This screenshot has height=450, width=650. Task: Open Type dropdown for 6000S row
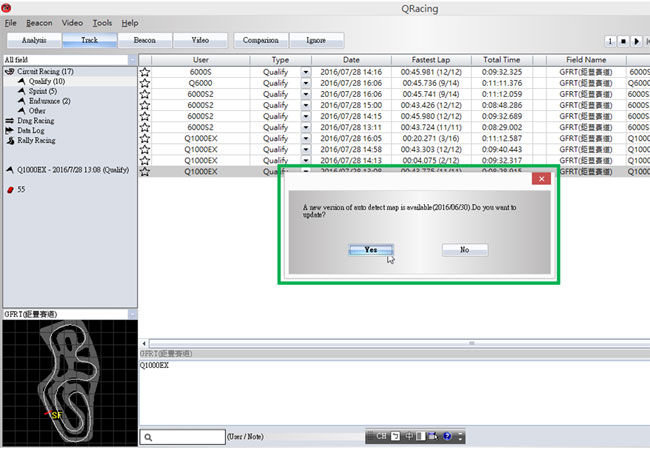click(x=306, y=72)
